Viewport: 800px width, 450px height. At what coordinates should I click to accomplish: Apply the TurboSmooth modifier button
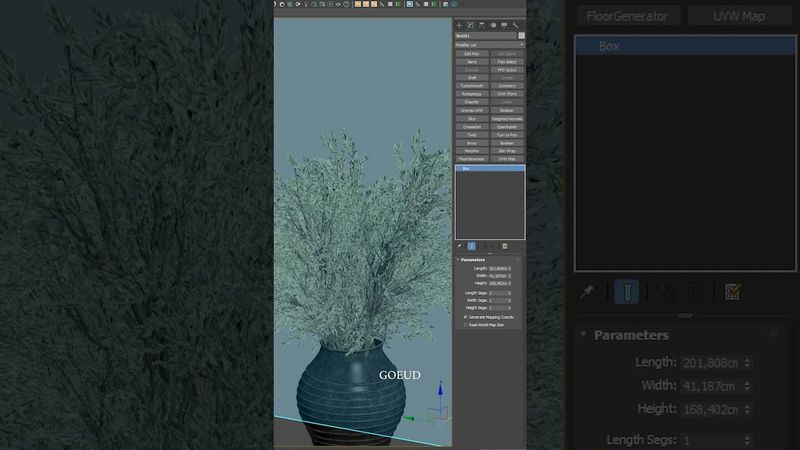pyautogui.click(x=472, y=86)
